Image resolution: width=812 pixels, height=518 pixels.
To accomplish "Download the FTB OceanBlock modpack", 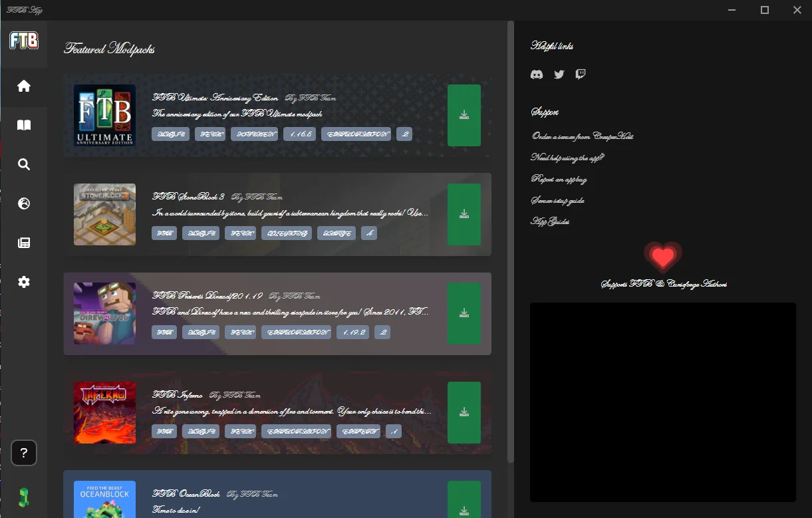I will click(x=464, y=499).
